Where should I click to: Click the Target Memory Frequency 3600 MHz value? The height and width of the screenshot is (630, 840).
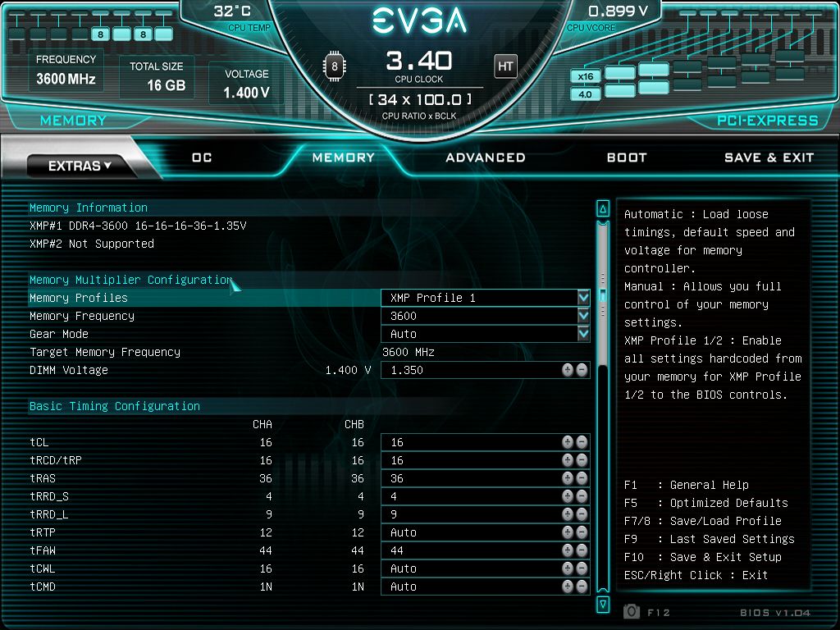click(x=409, y=352)
